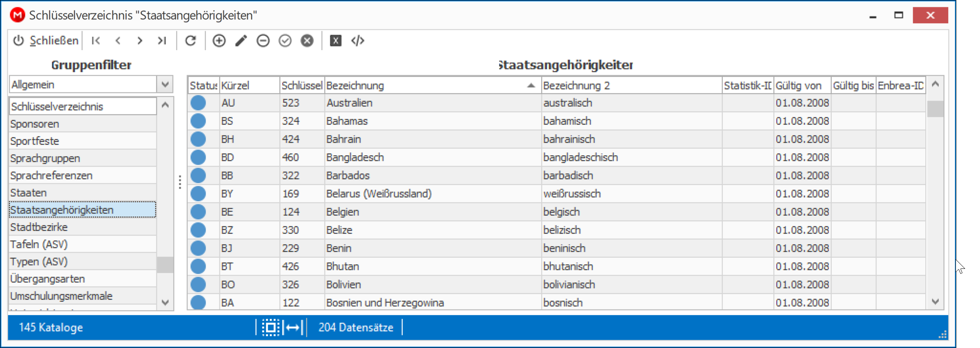
Task: Add new record with plus icon
Action: point(219,41)
